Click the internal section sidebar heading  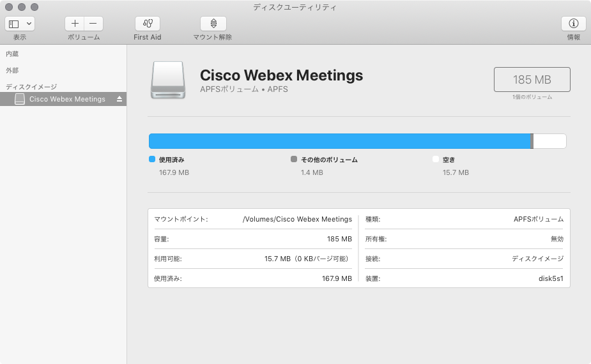click(x=12, y=54)
